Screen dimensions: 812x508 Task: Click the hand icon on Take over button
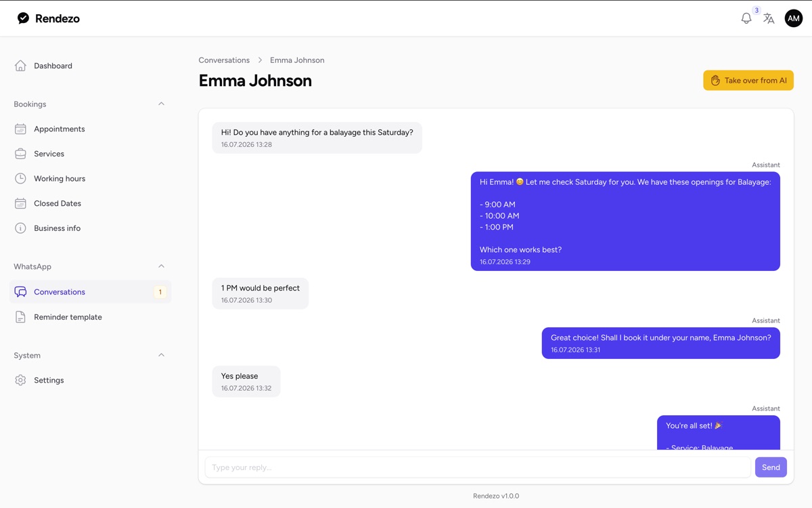tap(715, 80)
